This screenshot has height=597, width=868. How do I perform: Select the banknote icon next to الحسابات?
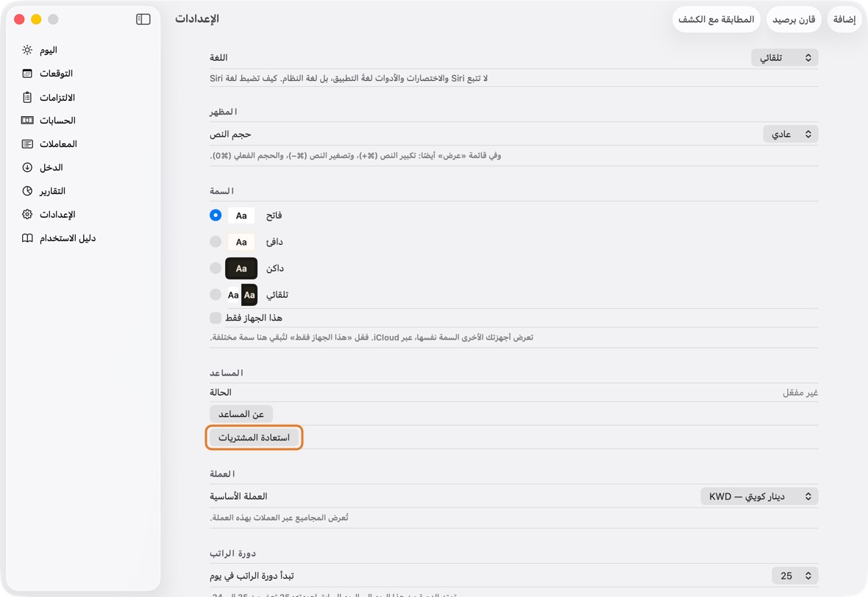point(27,121)
